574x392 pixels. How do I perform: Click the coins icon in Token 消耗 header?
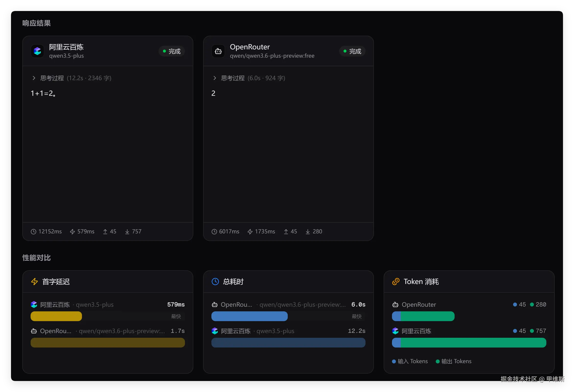tap(396, 282)
